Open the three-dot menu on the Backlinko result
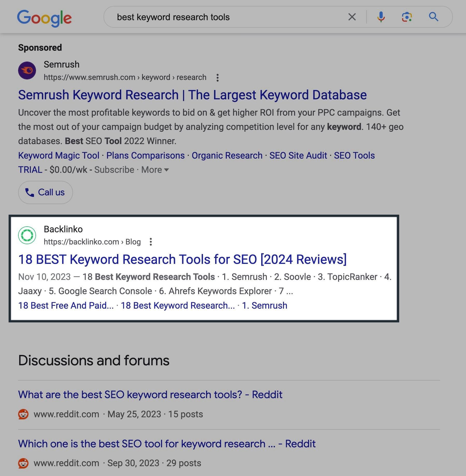Screen dimensions: 466x476 click(x=151, y=242)
